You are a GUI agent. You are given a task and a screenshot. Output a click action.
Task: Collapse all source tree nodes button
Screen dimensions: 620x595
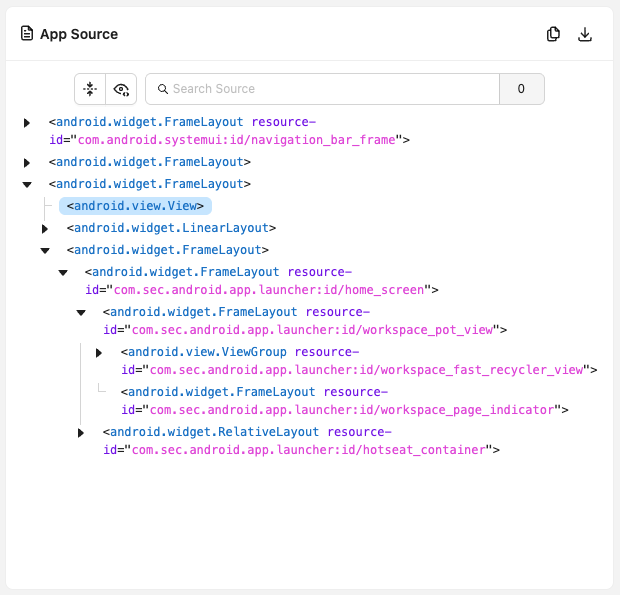click(x=90, y=89)
